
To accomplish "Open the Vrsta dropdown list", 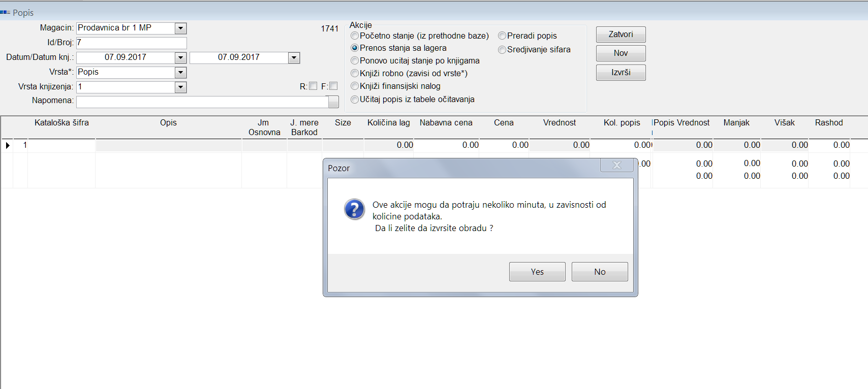I will tap(180, 73).
